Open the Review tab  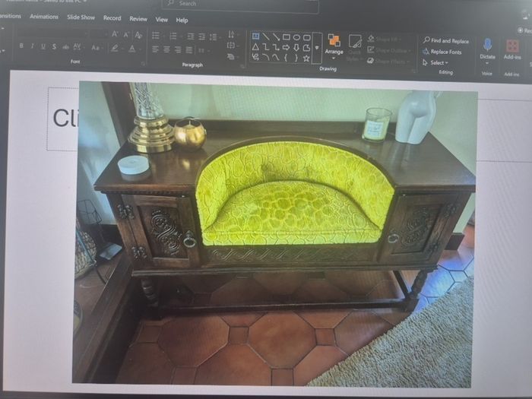coord(138,19)
